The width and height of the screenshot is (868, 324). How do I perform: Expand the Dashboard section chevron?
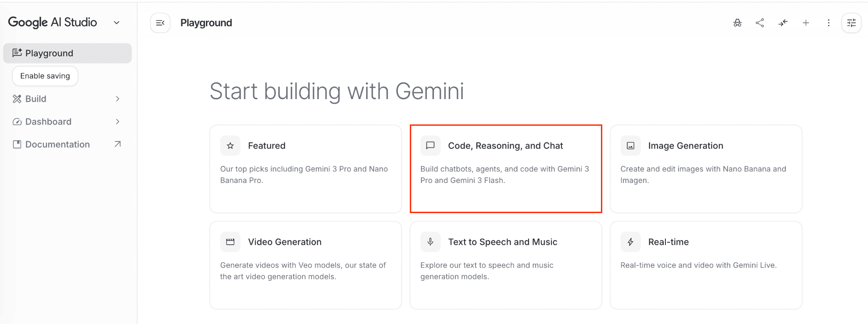[x=117, y=122]
